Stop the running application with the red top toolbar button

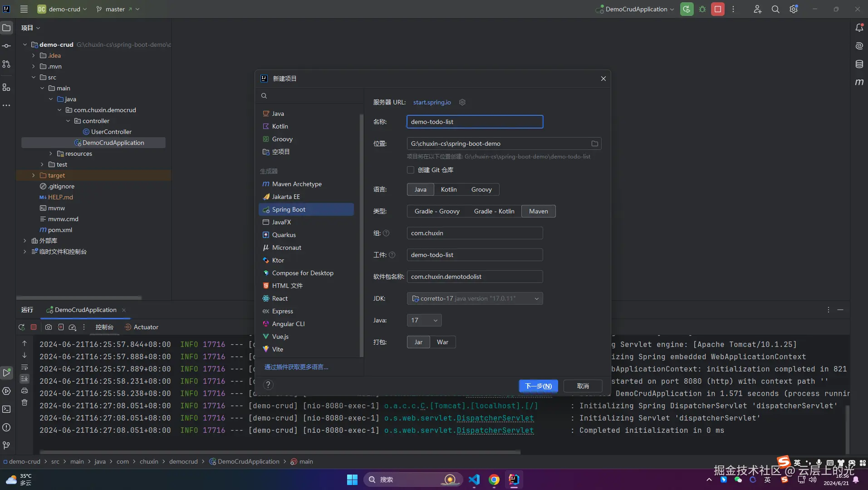718,9
